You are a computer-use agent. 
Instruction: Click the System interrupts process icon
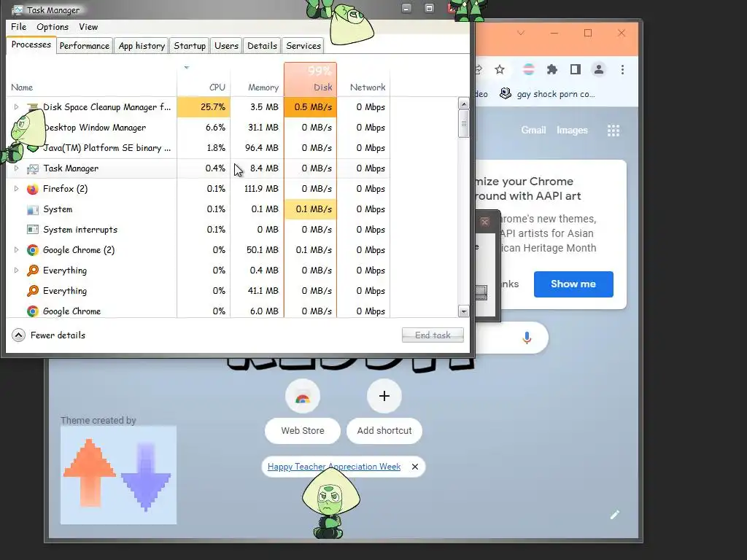[x=32, y=230]
